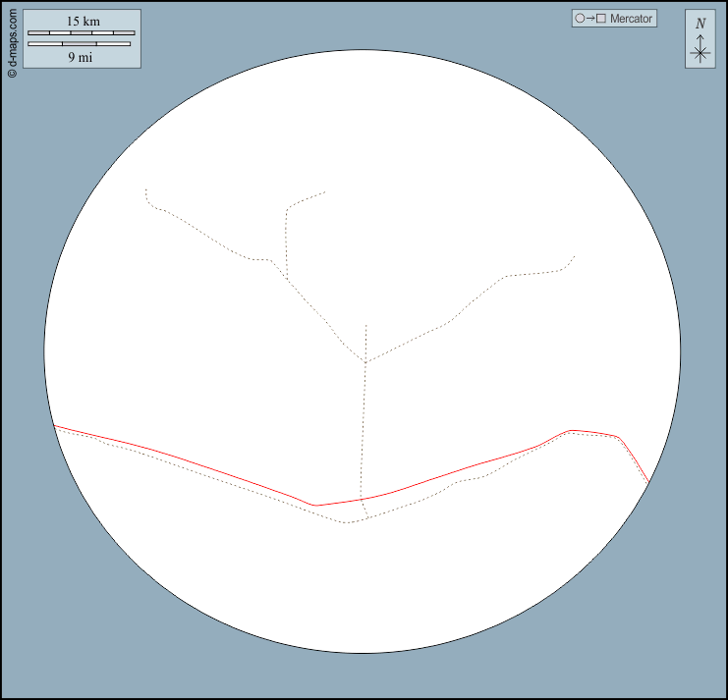Click the red line at its lowest bend
Screen dimensions: 728x700
tap(315, 505)
